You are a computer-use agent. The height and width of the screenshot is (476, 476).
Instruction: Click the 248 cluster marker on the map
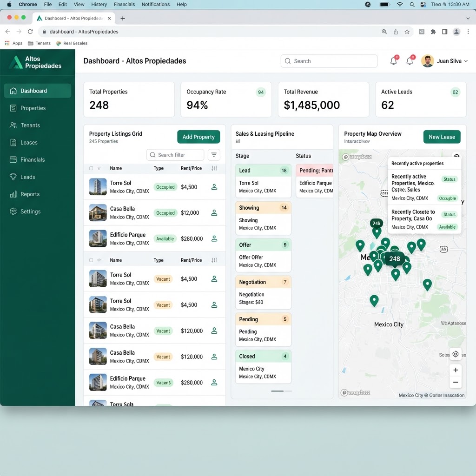tap(395, 259)
